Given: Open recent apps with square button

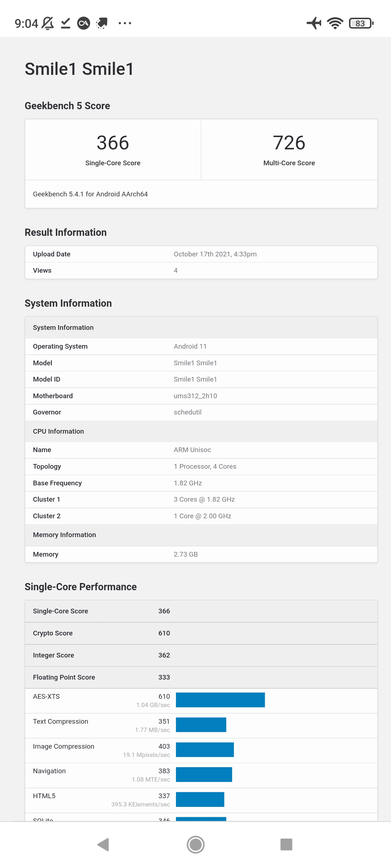Looking at the screenshot, I should [x=286, y=845].
